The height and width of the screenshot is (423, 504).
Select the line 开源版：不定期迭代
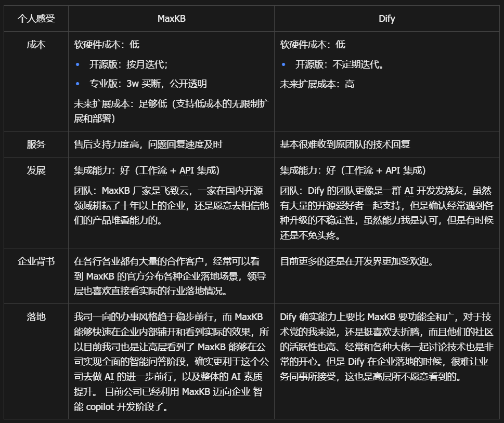340,64
